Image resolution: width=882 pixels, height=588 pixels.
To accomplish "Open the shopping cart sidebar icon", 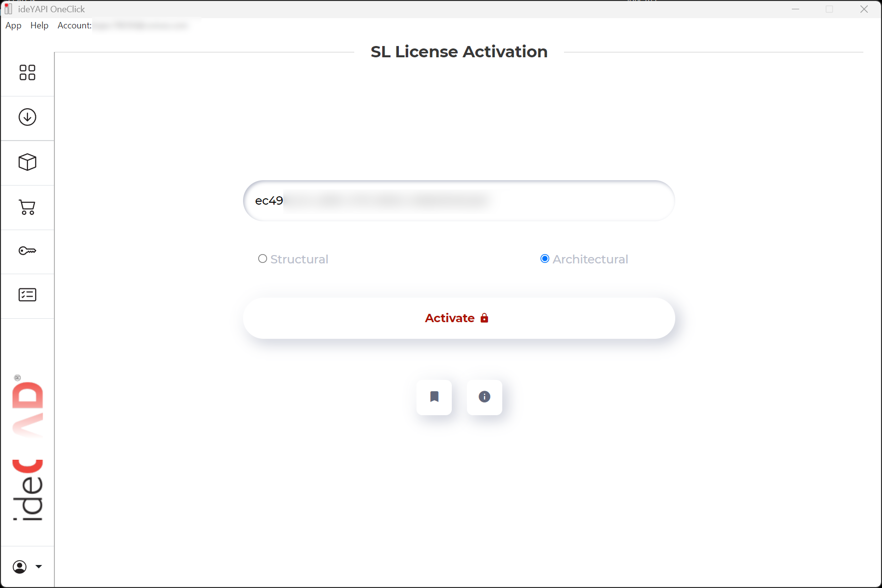I will (27, 207).
